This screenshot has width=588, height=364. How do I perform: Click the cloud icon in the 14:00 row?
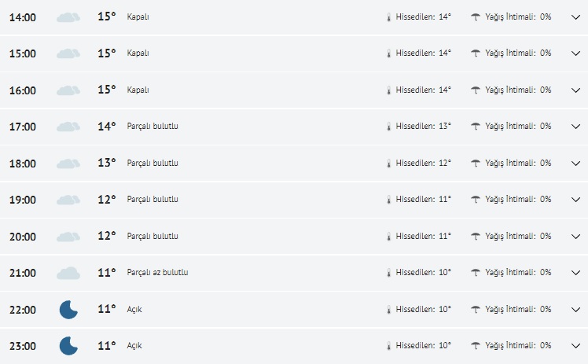68,17
